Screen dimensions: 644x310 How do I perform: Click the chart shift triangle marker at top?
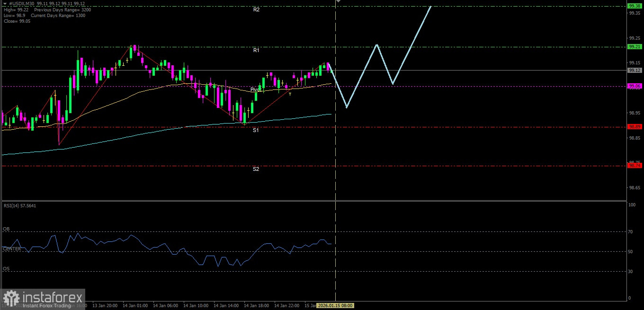(x=338, y=1)
